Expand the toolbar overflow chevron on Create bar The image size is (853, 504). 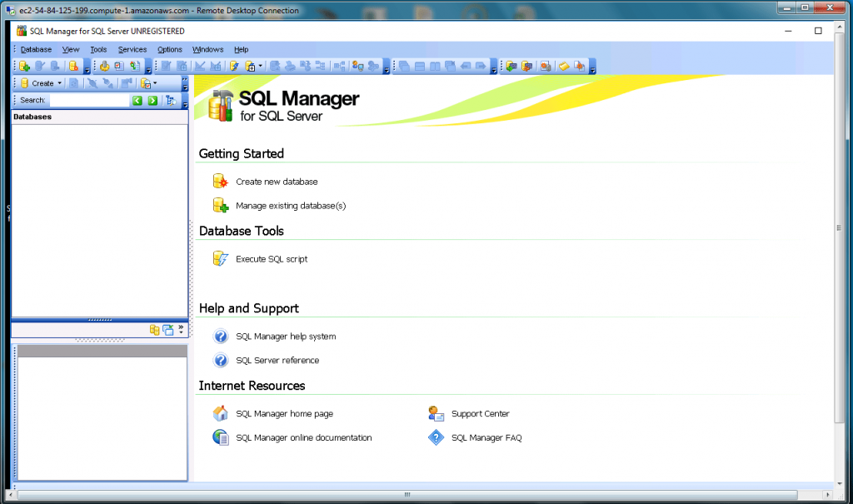185,80
